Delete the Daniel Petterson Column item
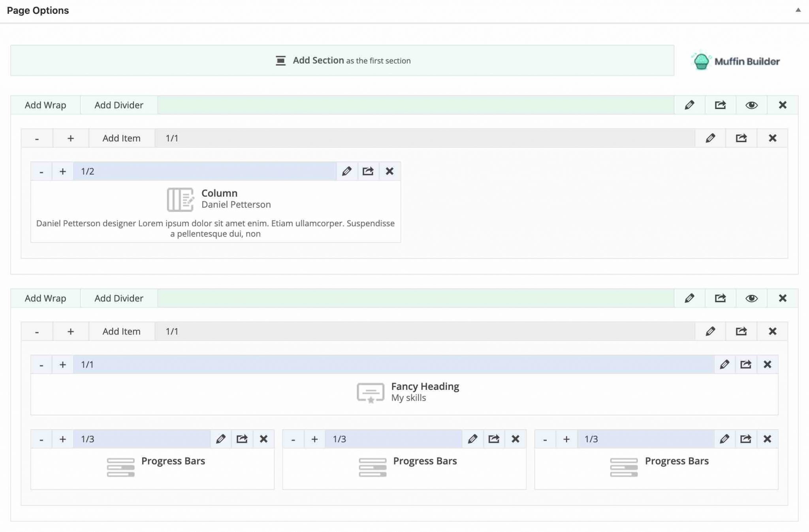The image size is (809, 532). pos(390,171)
